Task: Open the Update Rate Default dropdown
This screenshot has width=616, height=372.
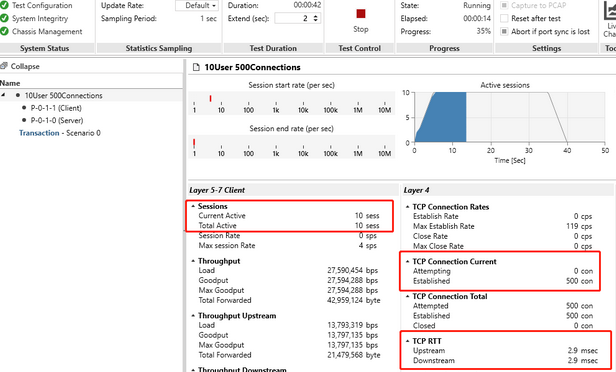Action: [197, 5]
